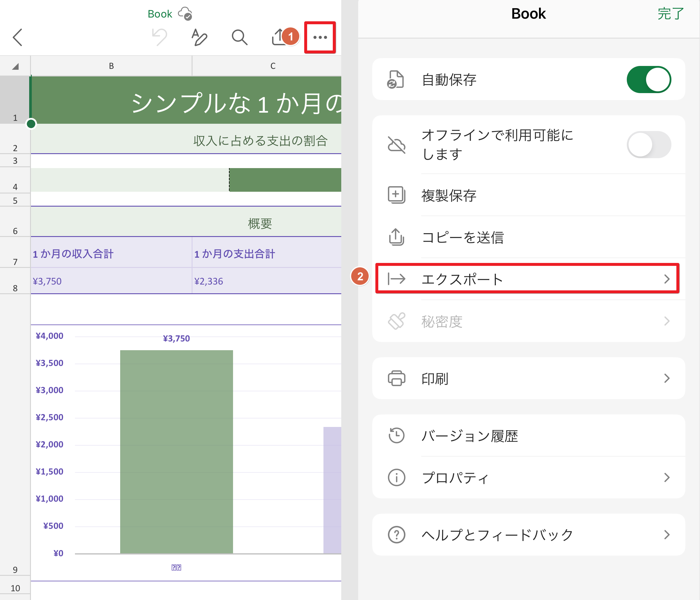Click the offline cloud crossed icon
This screenshot has width=700, height=600.
[x=396, y=145]
